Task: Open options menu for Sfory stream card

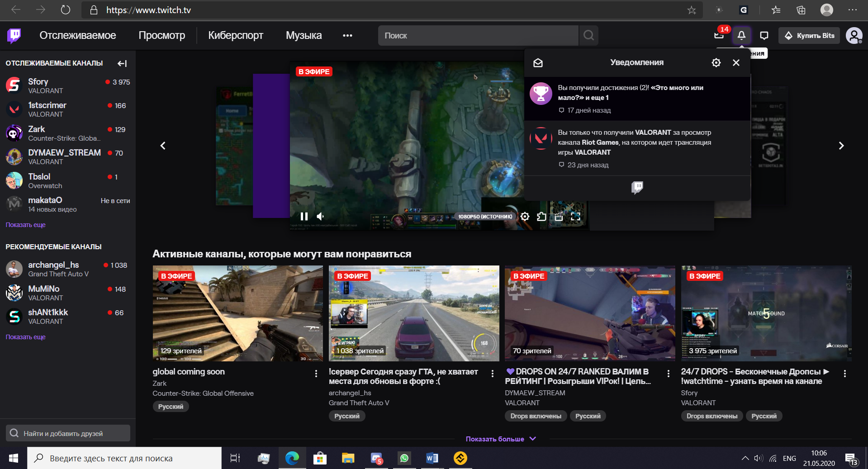Action: click(x=844, y=374)
